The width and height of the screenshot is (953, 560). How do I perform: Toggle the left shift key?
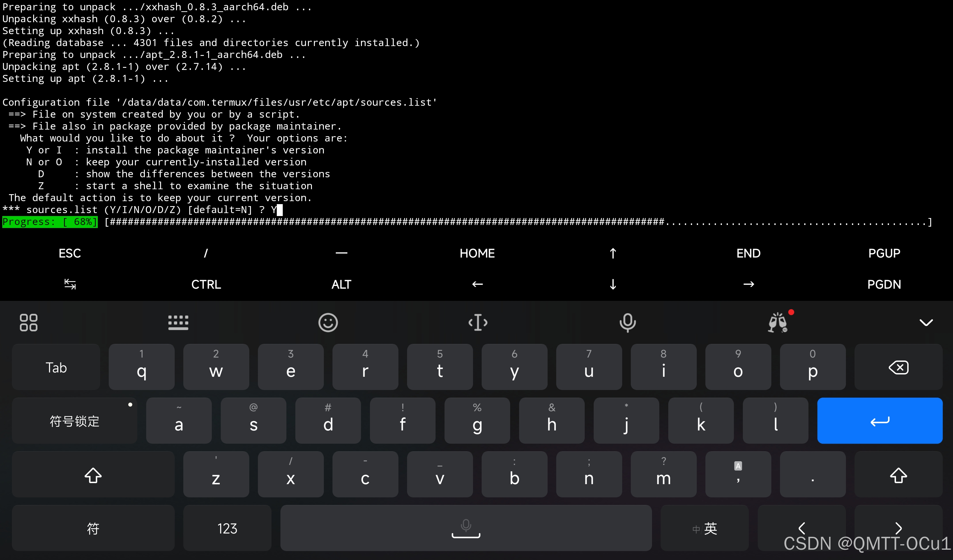[x=93, y=475]
